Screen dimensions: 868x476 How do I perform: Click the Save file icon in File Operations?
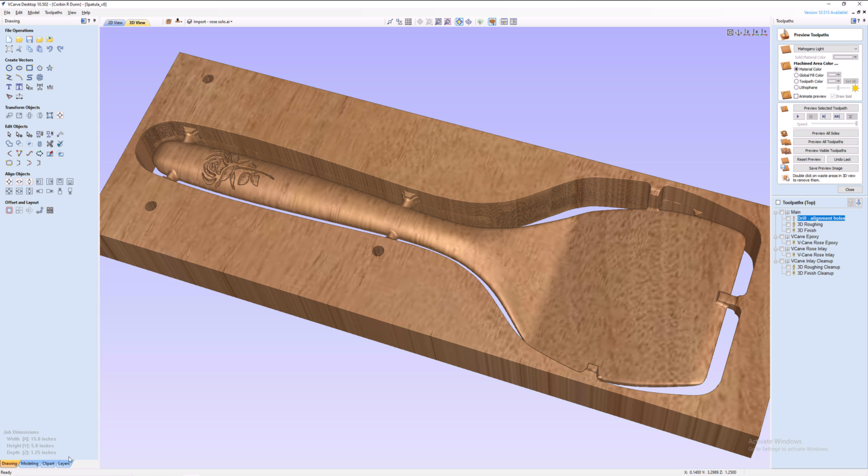tap(29, 39)
